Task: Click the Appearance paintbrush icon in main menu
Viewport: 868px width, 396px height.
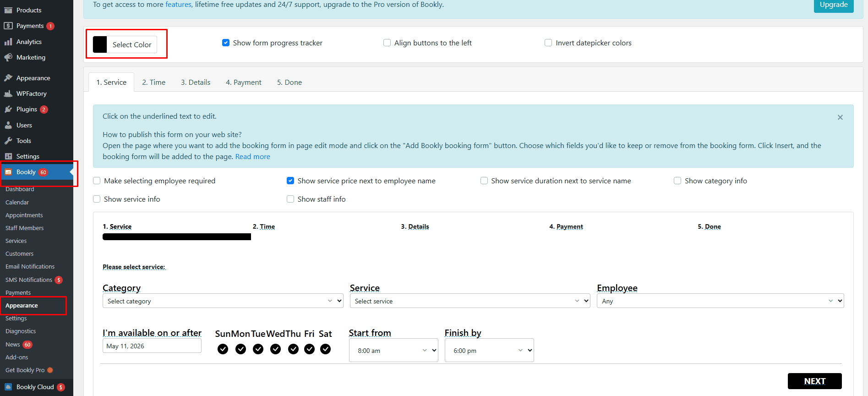Action: pyautogui.click(x=8, y=78)
